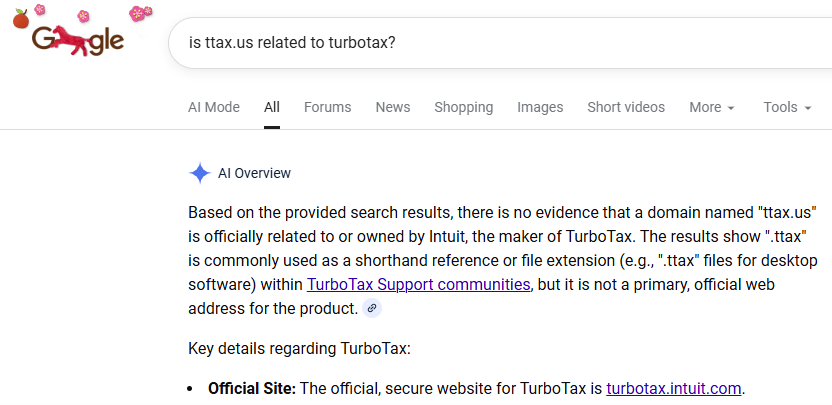Open the Forums tab
The width and height of the screenshot is (832, 405).
(x=328, y=107)
